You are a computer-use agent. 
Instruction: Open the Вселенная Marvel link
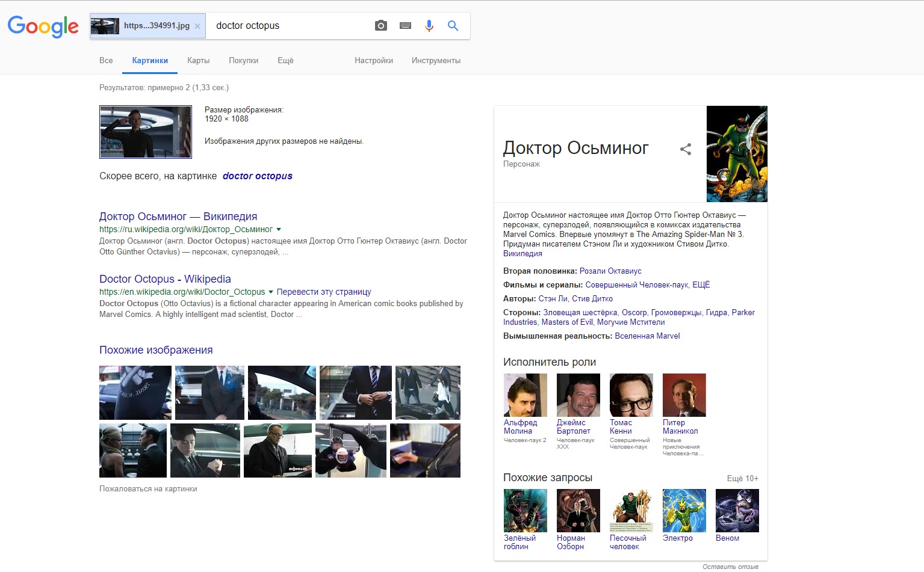point(647,336)
